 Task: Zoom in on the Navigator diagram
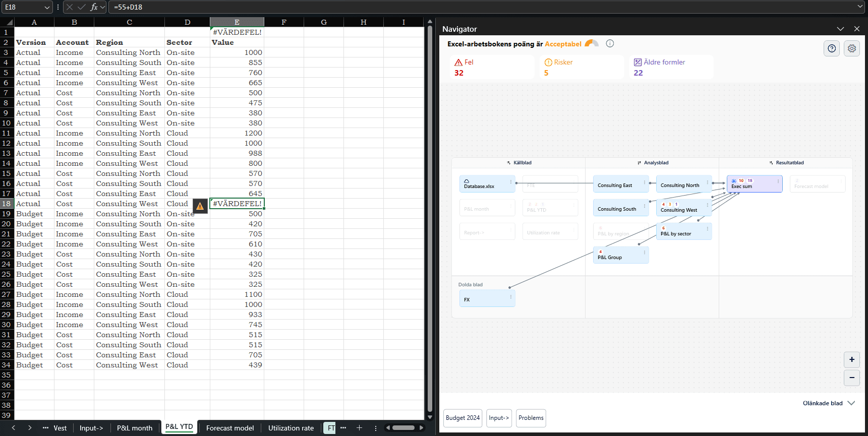click(852, 359)
